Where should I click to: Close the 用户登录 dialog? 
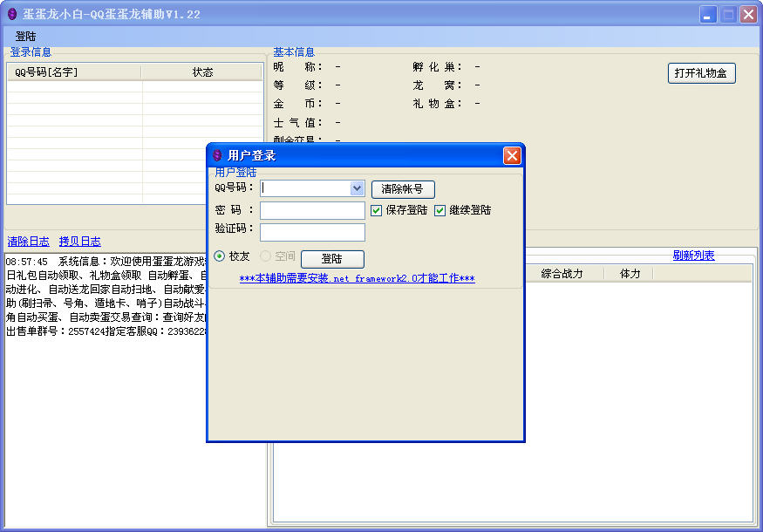point(512,156)
